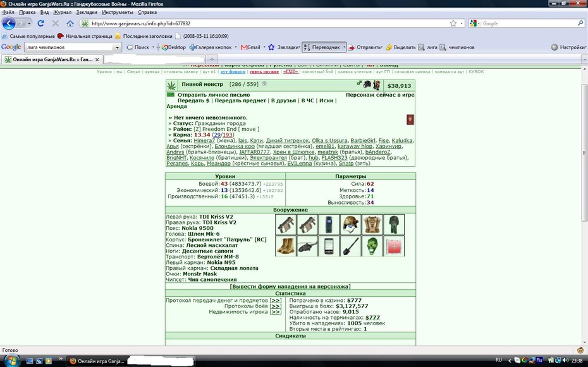Click the folding shovel item icon
Viewport: 588px width, 367px height.
point(351,246)
